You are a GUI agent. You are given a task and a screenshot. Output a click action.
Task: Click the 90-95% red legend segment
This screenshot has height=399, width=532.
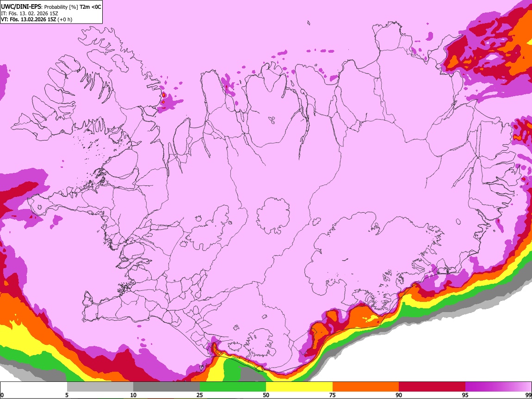(x=432, y=387)
